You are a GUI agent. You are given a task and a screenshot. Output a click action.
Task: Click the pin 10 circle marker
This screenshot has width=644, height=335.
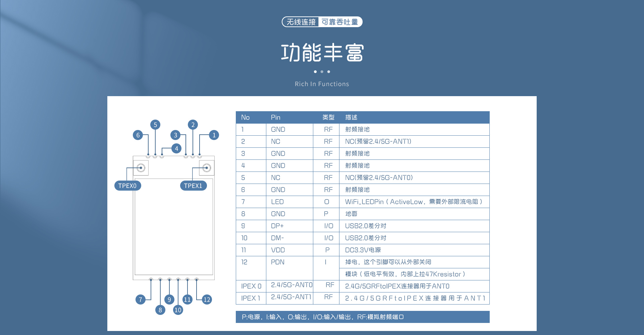[178, 310]
